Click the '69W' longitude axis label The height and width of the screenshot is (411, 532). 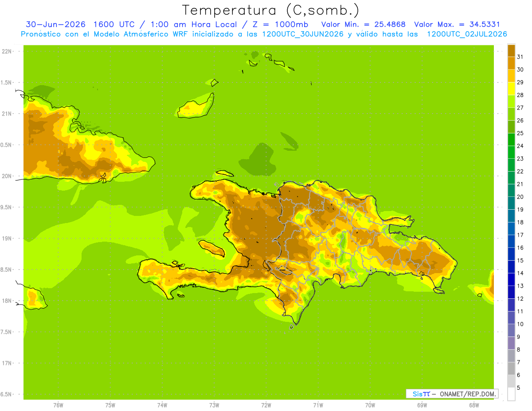point(422,405)
